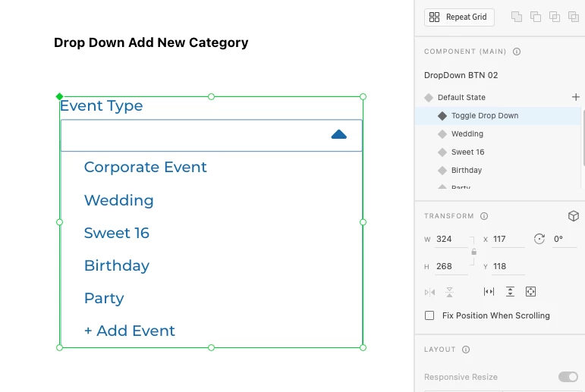Screen dimensions: 585x392
Task: Click the + Add Event option
Action: click(x=130, y=331)
